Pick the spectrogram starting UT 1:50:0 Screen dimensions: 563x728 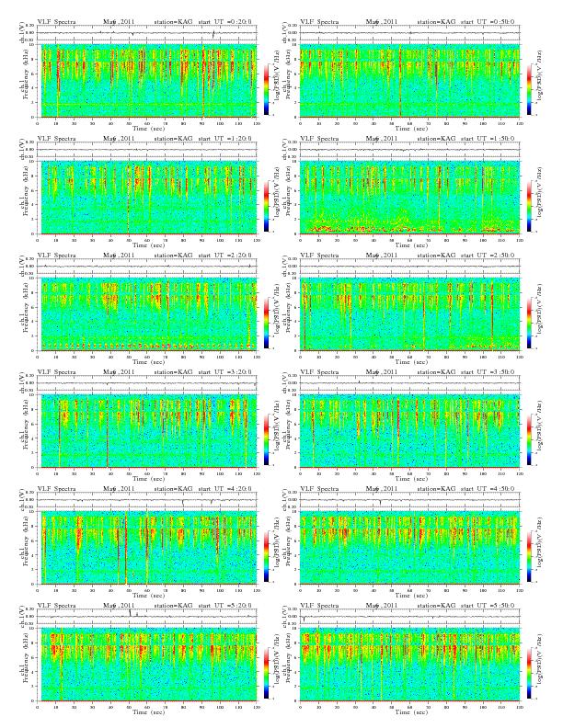[x=409, y=198]
